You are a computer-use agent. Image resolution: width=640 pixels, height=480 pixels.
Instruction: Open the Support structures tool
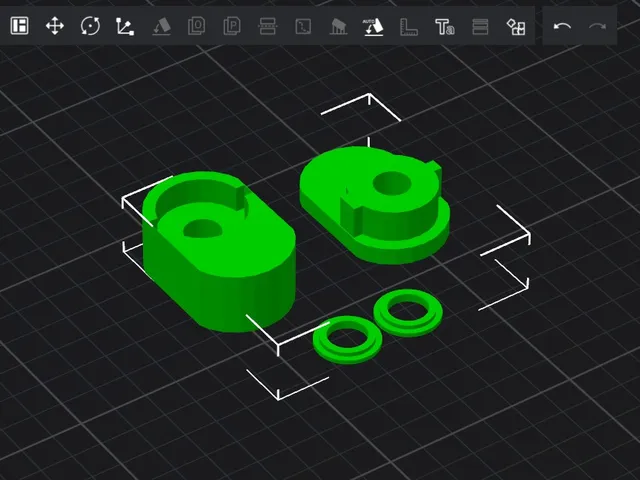pos(338,27)
